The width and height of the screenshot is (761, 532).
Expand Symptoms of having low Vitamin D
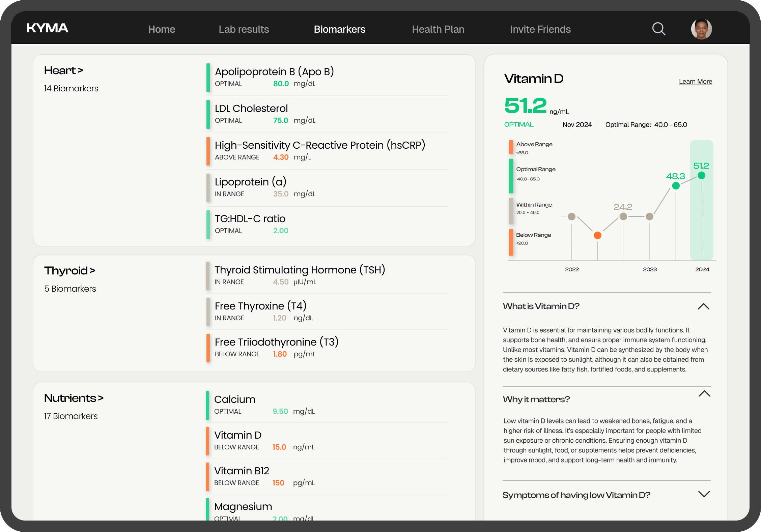click(704, 494)
